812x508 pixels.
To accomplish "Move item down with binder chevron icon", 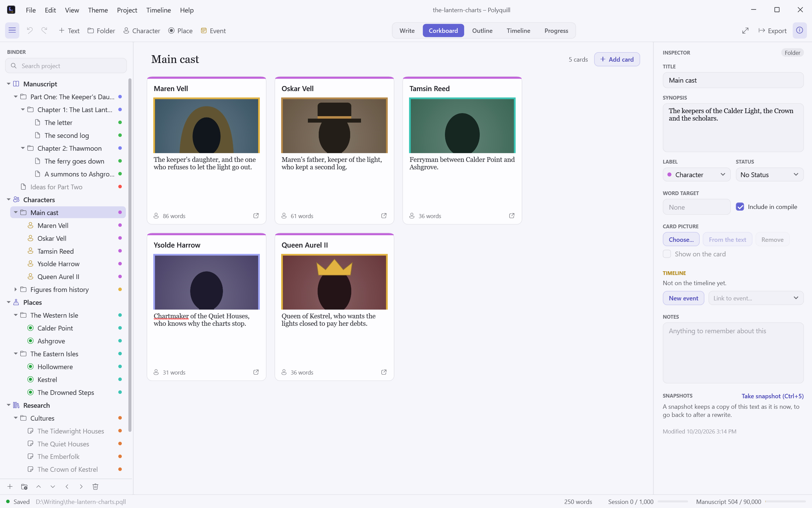I will click(53, 487).
